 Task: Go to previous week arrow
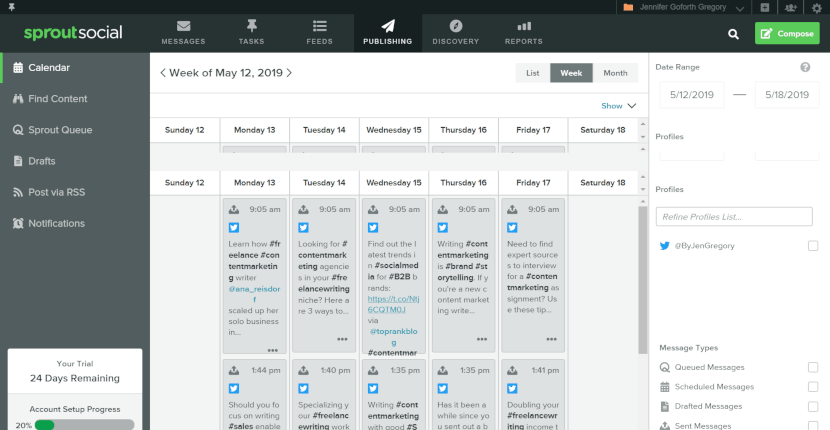click(163, 73)
